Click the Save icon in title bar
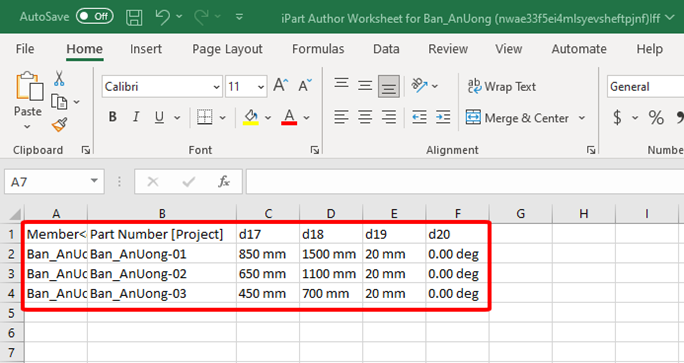Screen dimensions: 684x363 tap(134, 17)
